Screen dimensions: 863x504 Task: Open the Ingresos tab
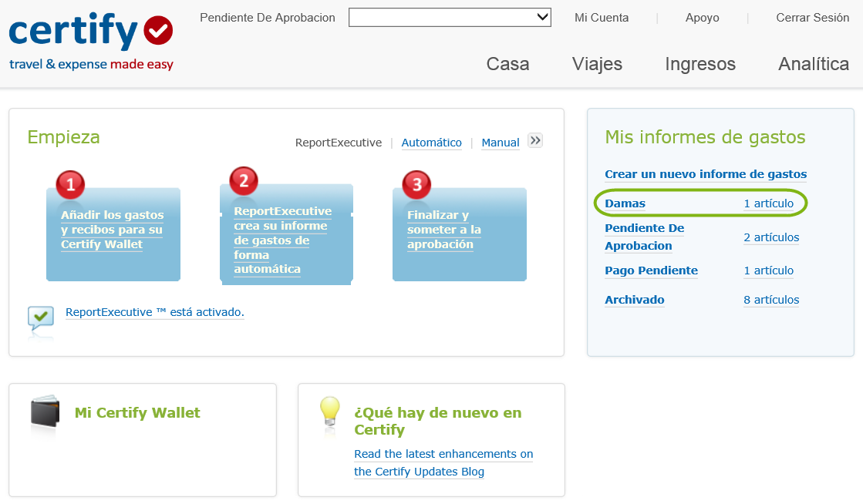point(700,64)
